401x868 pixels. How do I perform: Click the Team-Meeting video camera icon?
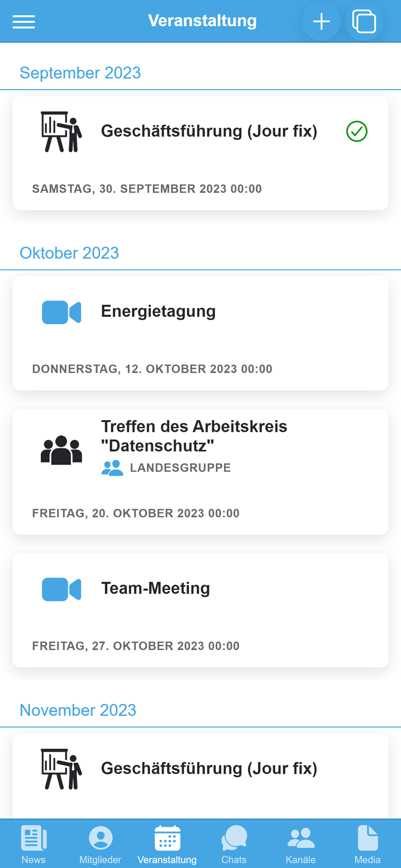pyautogui.click(x=61, y=589)
